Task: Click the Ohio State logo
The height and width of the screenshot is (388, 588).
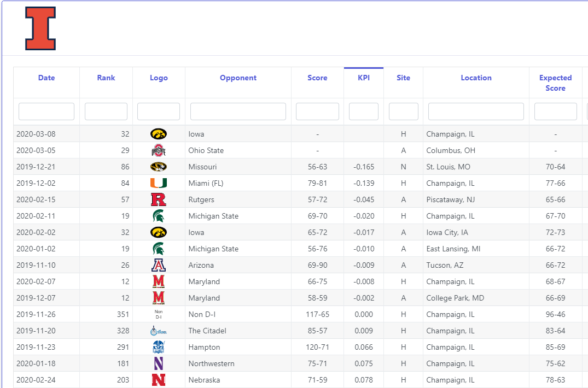Action: 159,150
